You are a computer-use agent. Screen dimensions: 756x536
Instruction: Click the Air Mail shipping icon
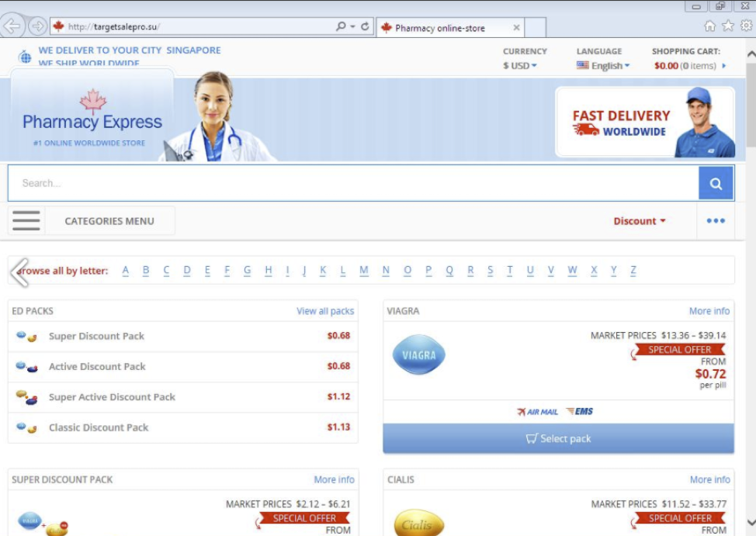pos(537,412)
